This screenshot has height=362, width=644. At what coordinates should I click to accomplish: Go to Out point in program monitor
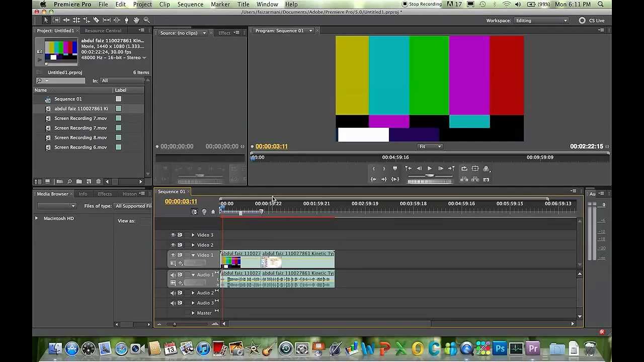(384, 179)
